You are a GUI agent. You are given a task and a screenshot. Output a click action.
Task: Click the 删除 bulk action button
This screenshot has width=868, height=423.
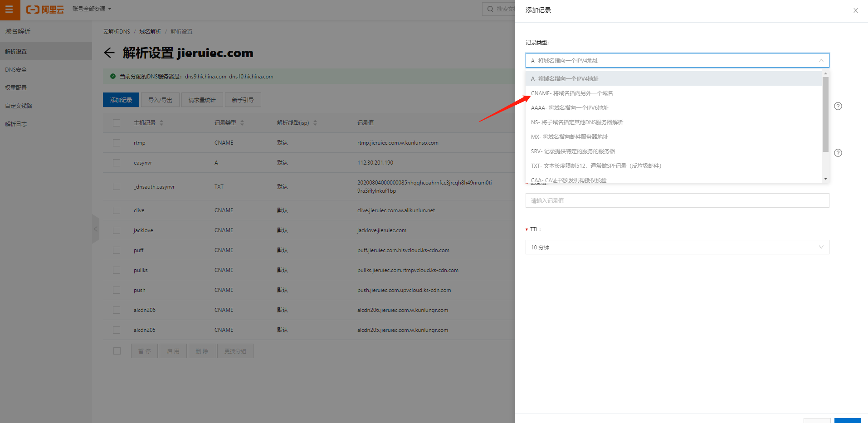pyautogui.click(x=202, y=351)
